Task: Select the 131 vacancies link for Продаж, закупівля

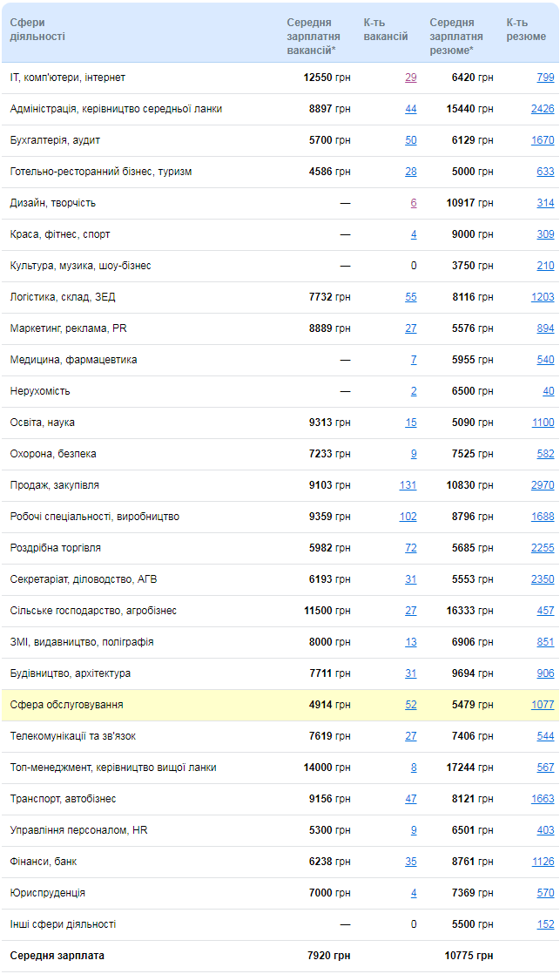Action: pos(408,485)
